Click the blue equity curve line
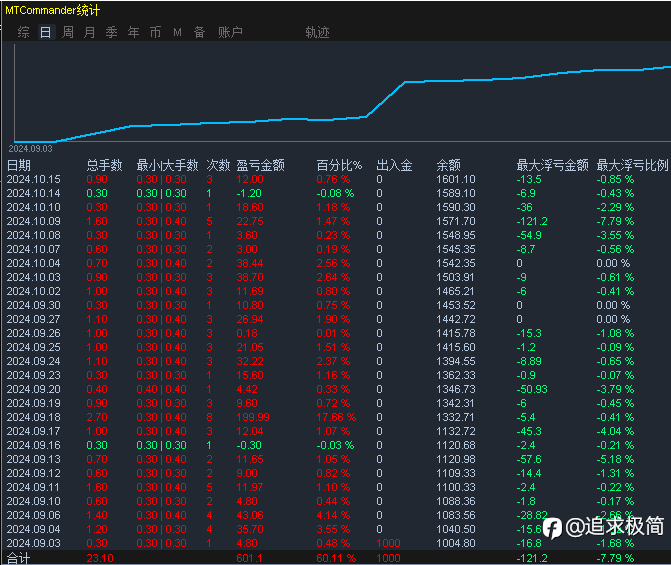671x565 pixels. click(385, 100)
